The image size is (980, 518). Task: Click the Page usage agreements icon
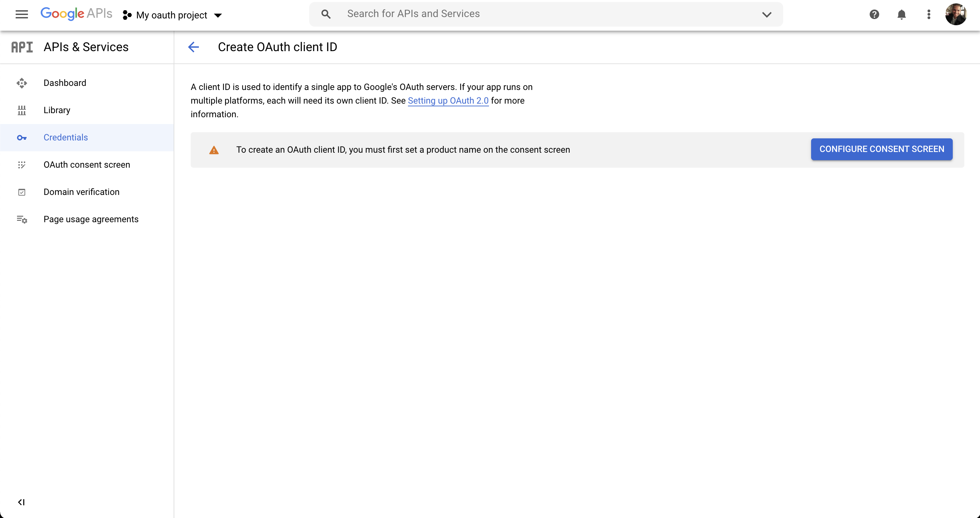tap(22, 219)
